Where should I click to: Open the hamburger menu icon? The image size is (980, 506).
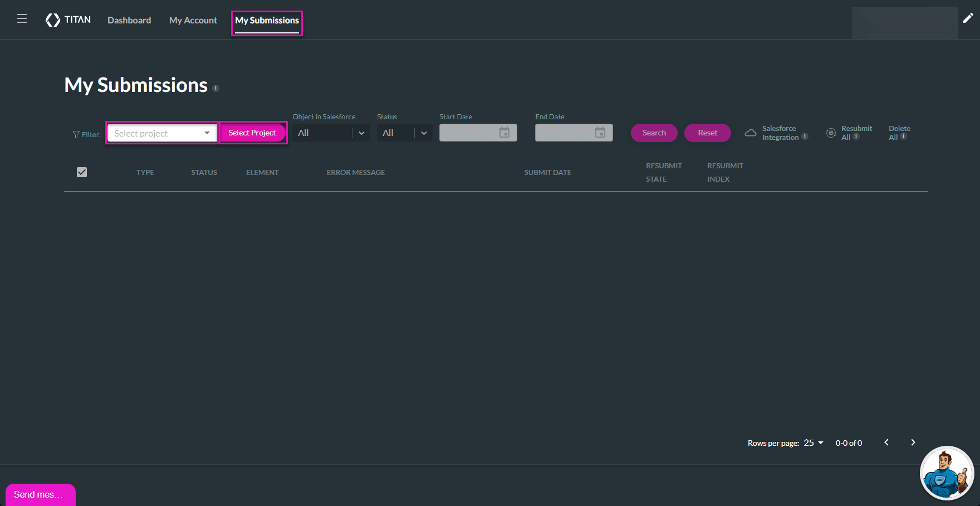point(22,19)
